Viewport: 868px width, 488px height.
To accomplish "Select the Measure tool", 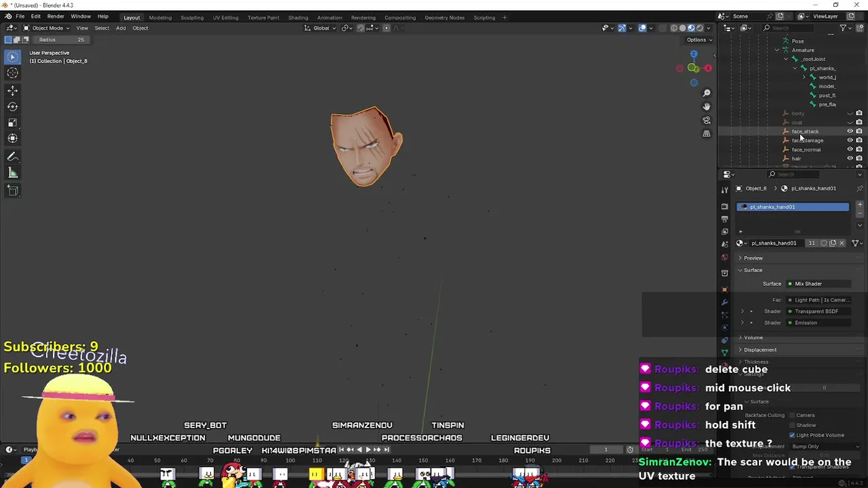I will [x=12, y=173].
